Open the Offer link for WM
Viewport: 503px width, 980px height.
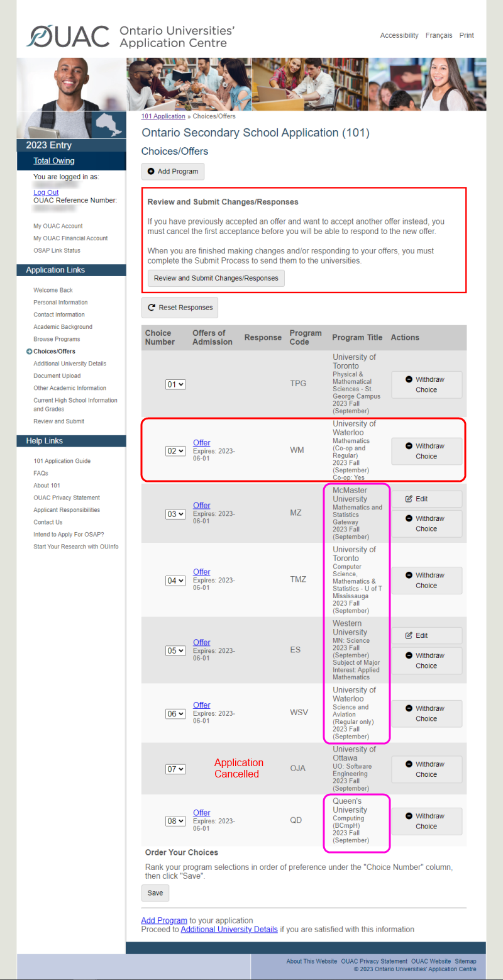(202, 443)
